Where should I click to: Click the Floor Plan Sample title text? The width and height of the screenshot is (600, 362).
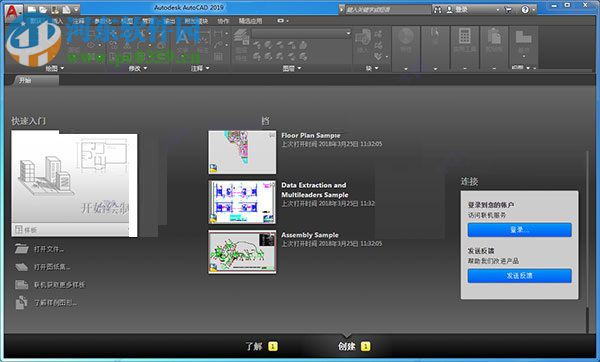[311, 135]
